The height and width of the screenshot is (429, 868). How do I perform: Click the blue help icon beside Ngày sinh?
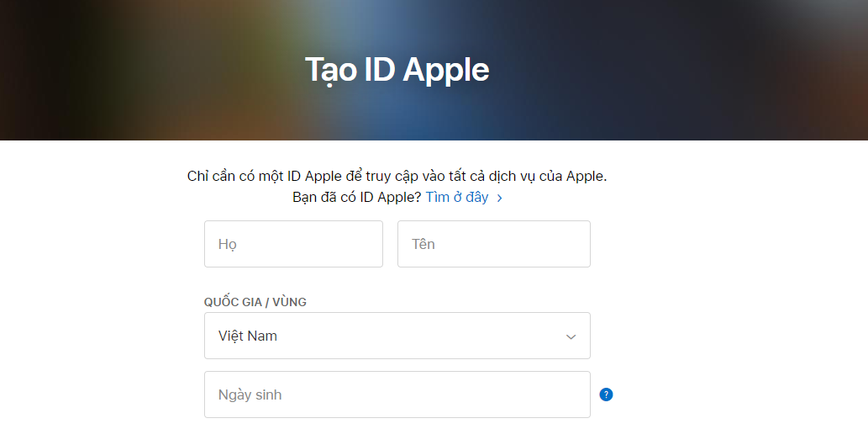(606, 395)
